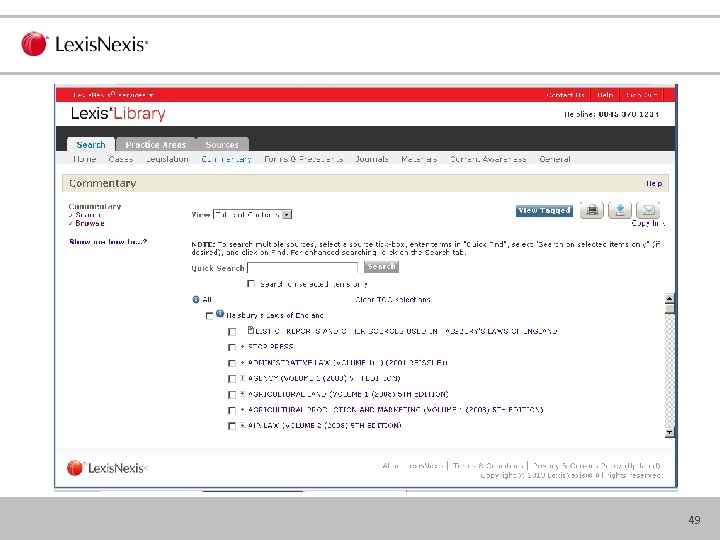Click the globe icon beside Halsbury's Laws of England
Screen dimensions: 720x540
[220, 314]
